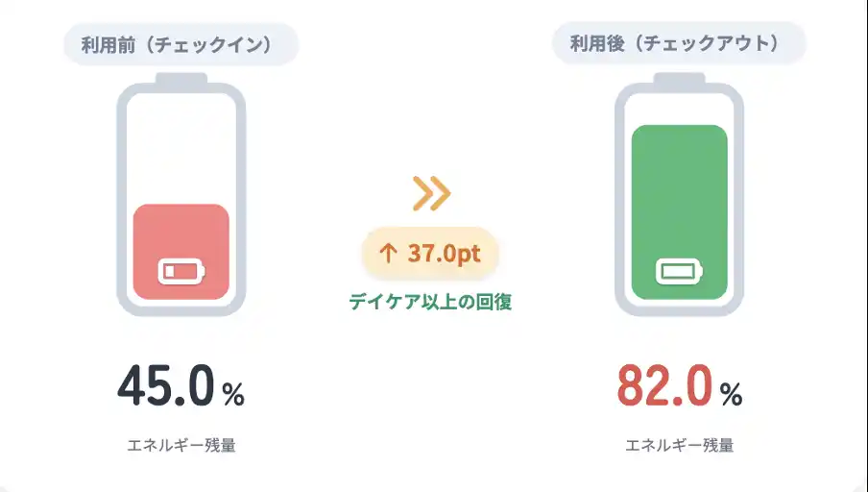The height and width of the screenshot is (492, 868).
Task: Click the left エネルギー残量 caption
Action: pos(181,446)
